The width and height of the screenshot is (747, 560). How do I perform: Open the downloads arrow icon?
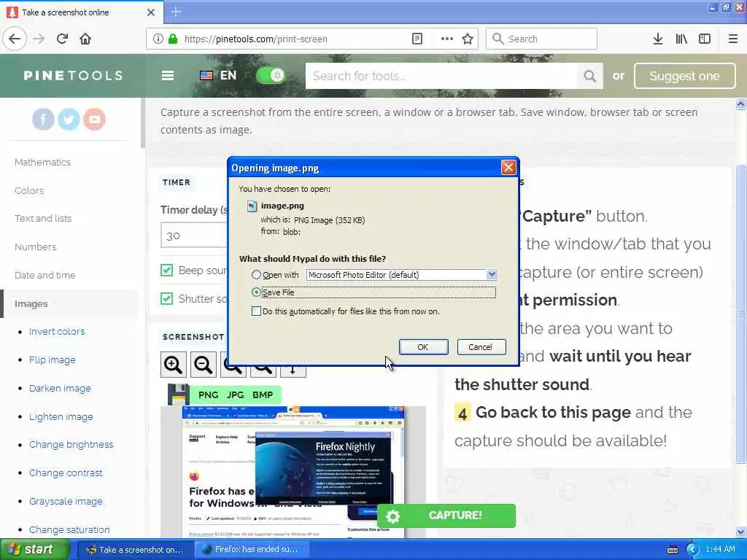[657, 39]
